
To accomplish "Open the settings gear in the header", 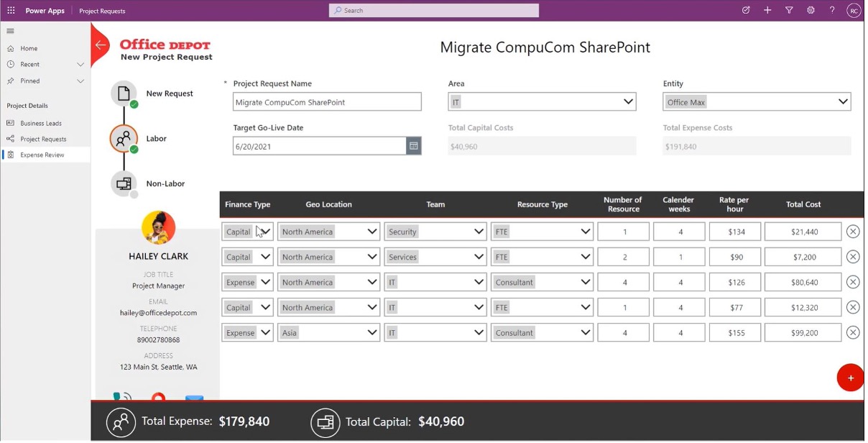I will pyautogui.click(x=811, y=11).
